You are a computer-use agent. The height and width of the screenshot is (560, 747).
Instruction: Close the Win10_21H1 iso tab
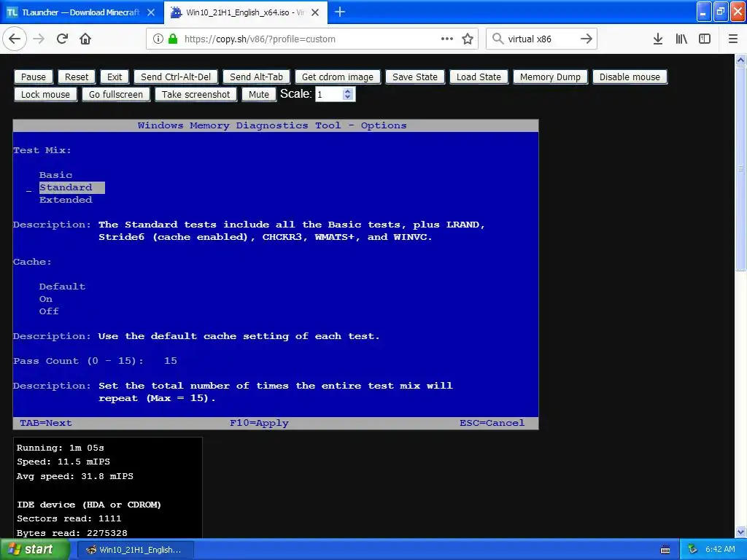315,12
